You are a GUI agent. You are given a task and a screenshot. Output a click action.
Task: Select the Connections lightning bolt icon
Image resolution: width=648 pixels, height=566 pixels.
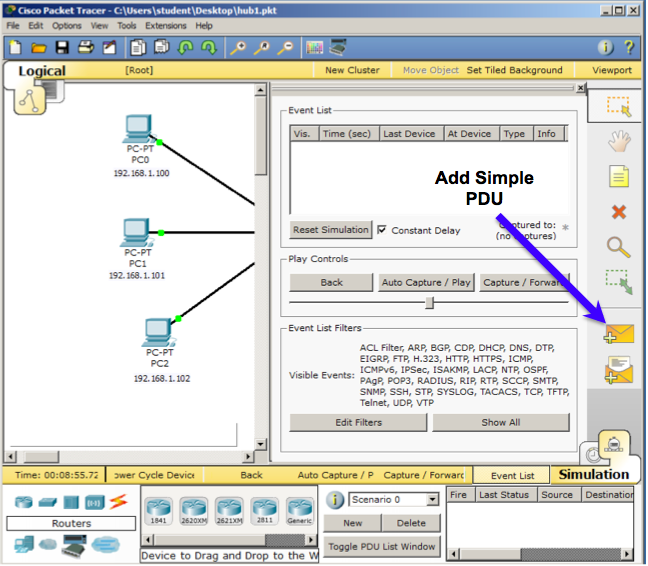119,502
